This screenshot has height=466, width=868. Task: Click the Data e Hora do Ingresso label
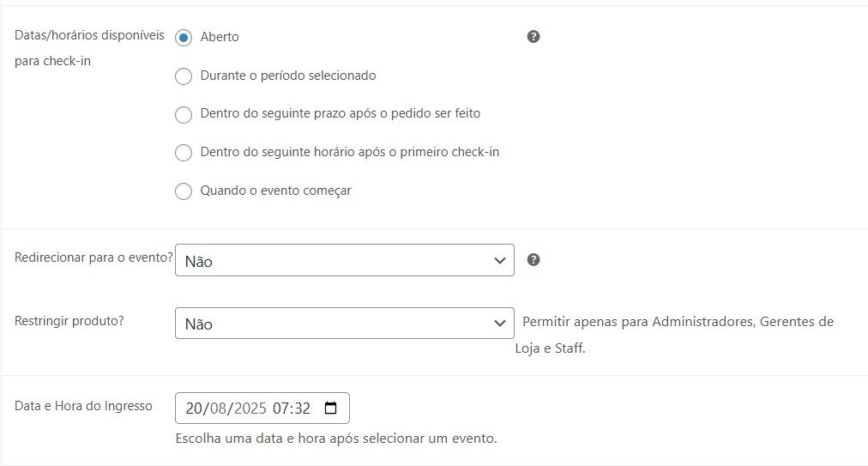point(83,406)
